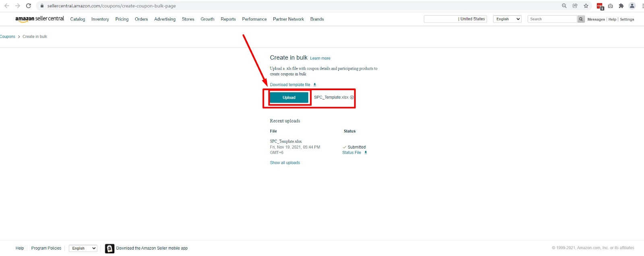This screenshot has width=644, height=256.
Task: Open the Performance menu
Action: (x=254, y=19)
